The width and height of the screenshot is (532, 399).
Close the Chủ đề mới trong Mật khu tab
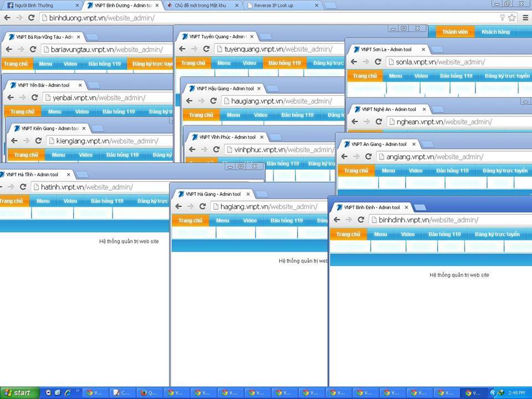tap(237, 6)
